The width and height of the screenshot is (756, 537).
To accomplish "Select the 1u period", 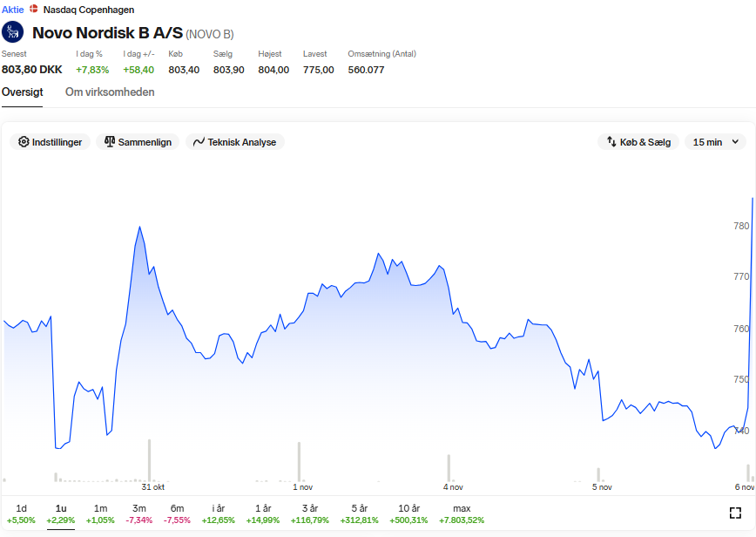I will point(61,513).
